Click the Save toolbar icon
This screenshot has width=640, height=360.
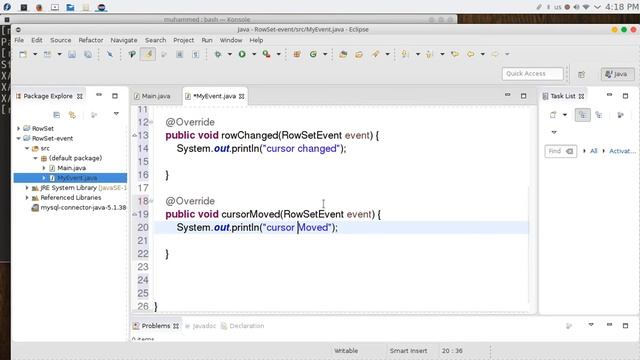72,54
